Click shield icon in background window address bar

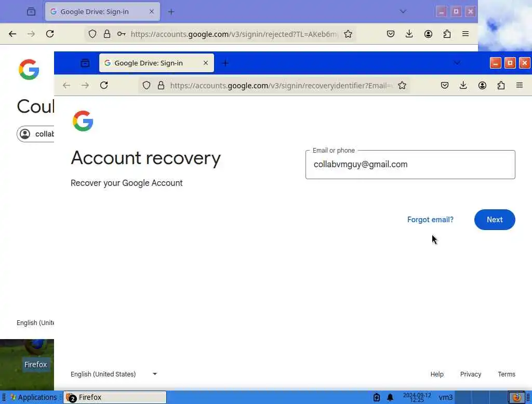(x=92, y=34)
